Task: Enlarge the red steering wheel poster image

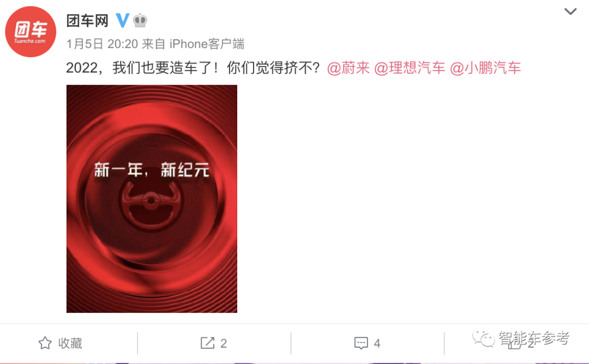Action: click(x=152, y=198)
